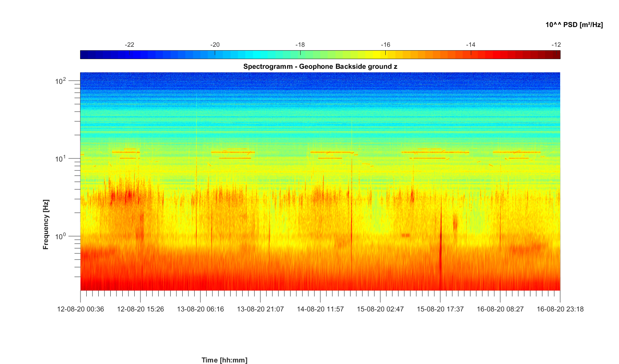The width and height of the screenshot is (619, 364).
Task: Click the time label '15-08-20 02:47'
Action: (x=380, y=309)
